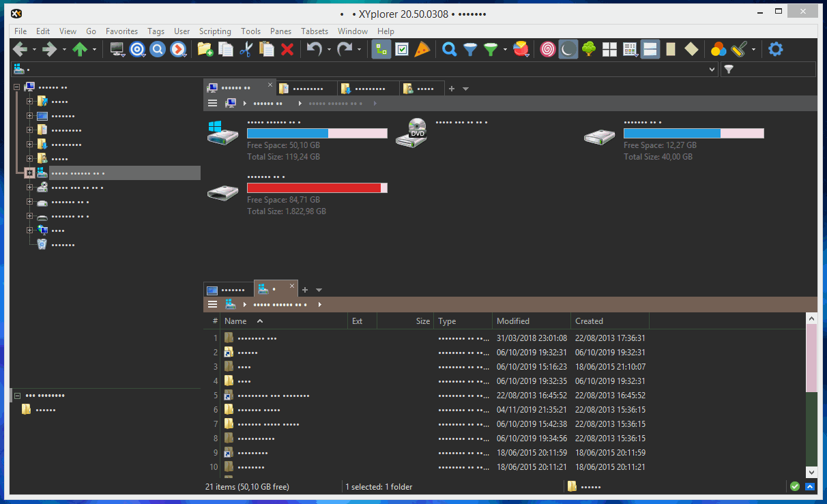
Task: Toggle the green tree Show Tree button
Action: [589, 49]
